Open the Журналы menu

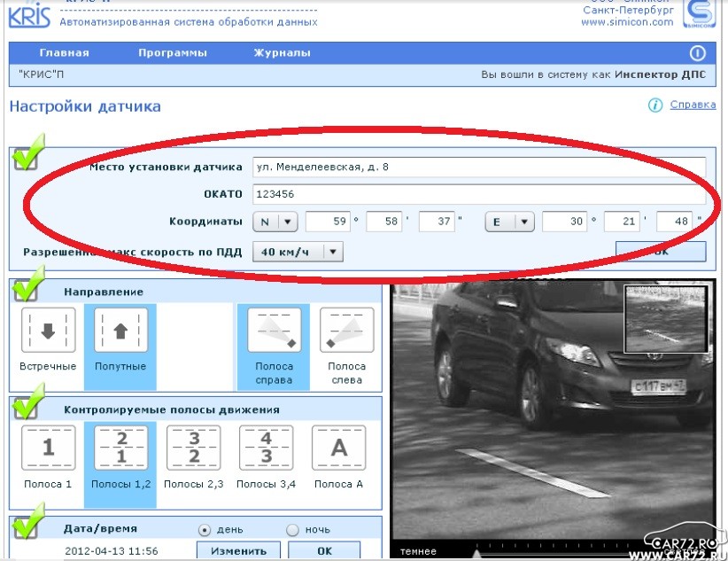coord(283,53)
